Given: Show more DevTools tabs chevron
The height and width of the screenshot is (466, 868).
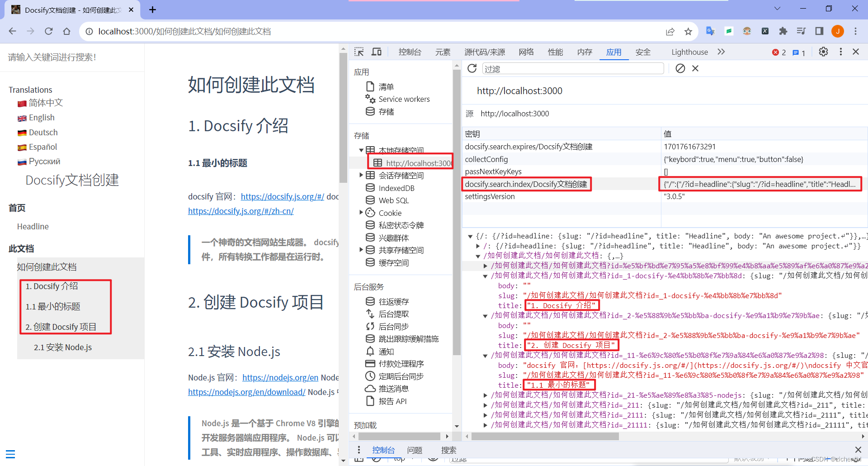Looking at the screenshot, I should [x=721, y=52].
